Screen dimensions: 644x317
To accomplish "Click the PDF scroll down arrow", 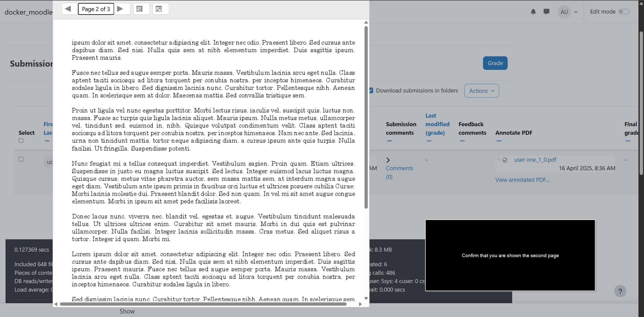I will (x=366, y=298).
